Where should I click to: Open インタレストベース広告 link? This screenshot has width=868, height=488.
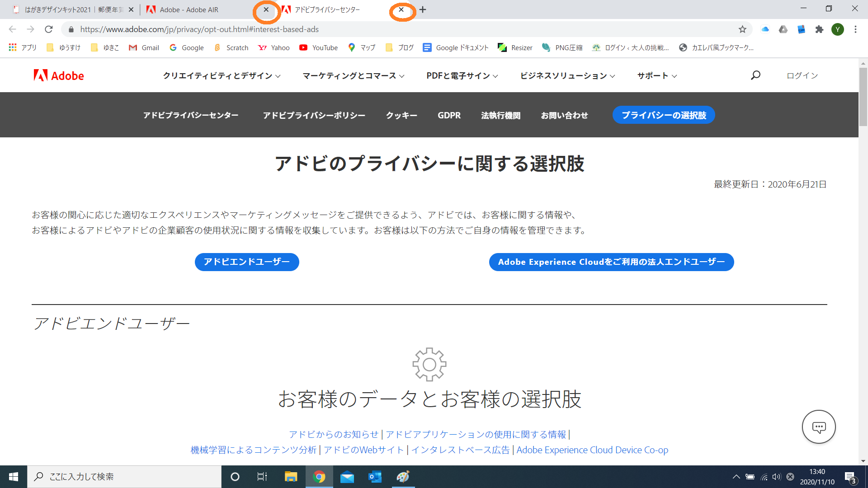pos(460,450)
